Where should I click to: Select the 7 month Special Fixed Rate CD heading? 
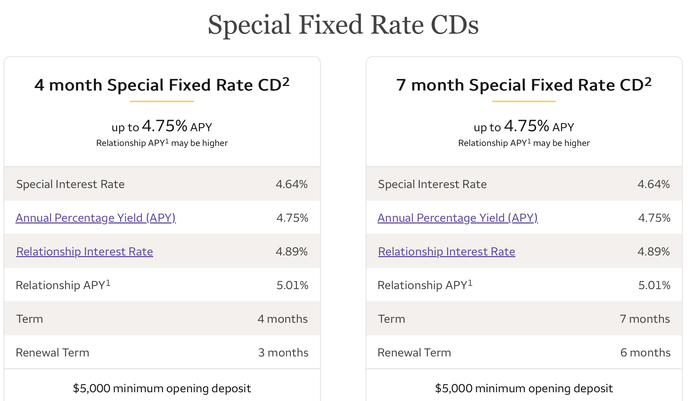pyautogui.click(x=524, y=85)
